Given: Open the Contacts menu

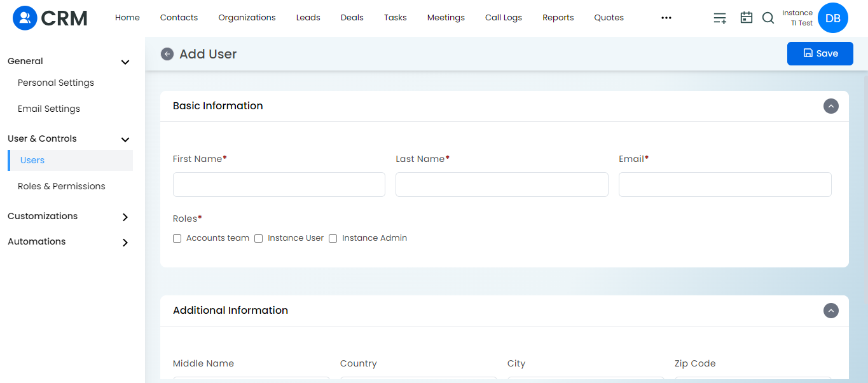Looking at the screenshot, I should tap(179, 18).
